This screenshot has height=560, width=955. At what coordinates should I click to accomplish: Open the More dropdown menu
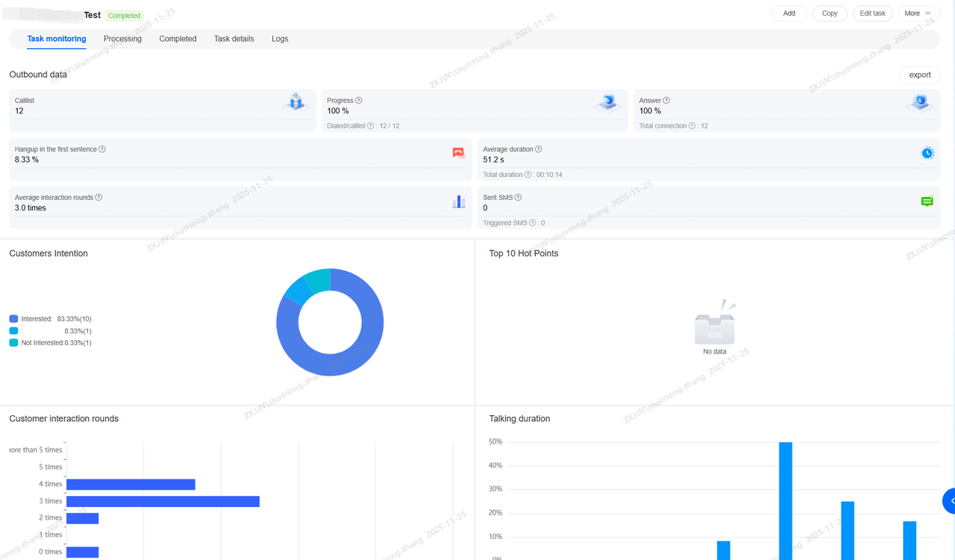[x=918, y=13]
